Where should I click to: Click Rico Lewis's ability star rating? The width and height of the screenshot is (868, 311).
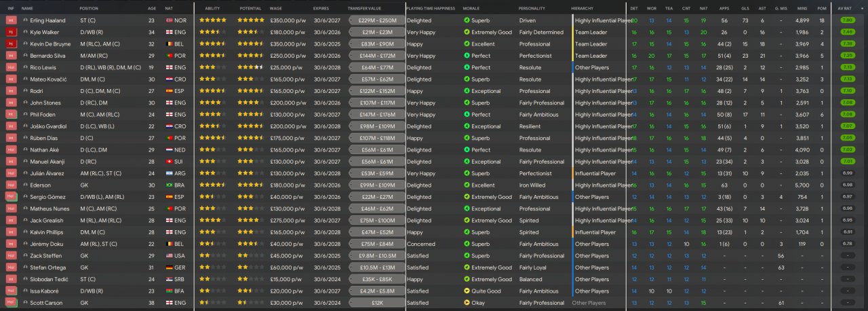tap(213, 67)
